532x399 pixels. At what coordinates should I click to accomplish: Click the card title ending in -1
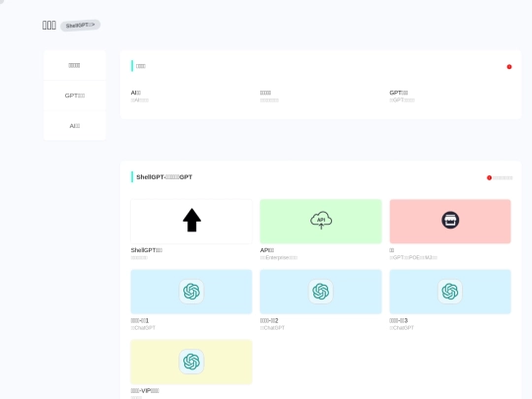point(140,320)
